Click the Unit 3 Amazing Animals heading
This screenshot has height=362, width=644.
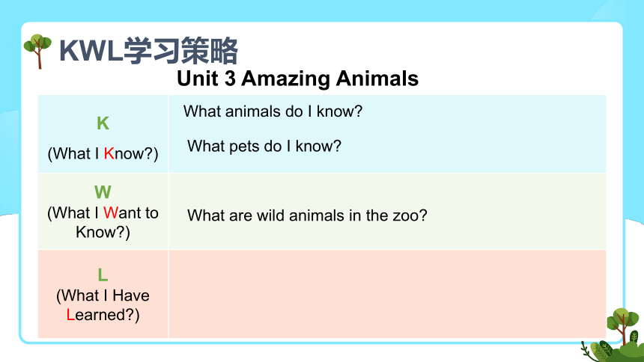tap(297, 79)
